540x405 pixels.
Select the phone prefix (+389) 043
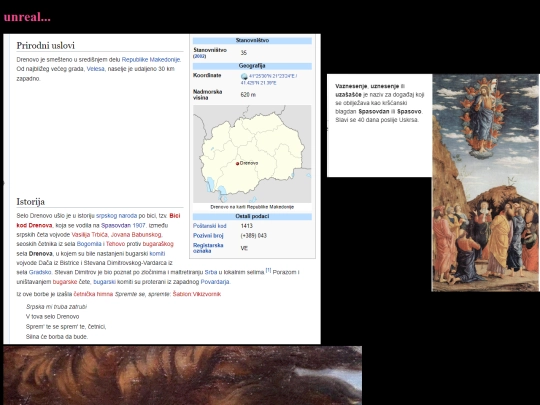253,236
